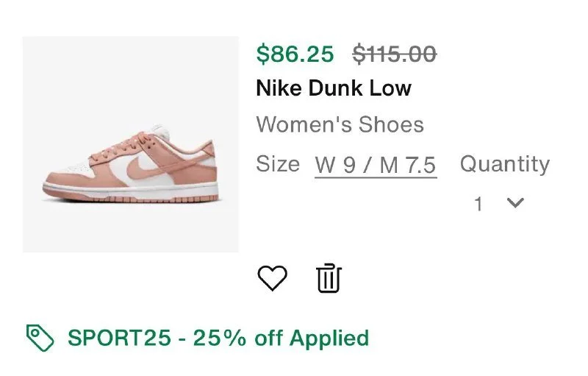Remove item with the trash can icon
The height and width of the screenshot is (376, 588).
coord(329,278)
